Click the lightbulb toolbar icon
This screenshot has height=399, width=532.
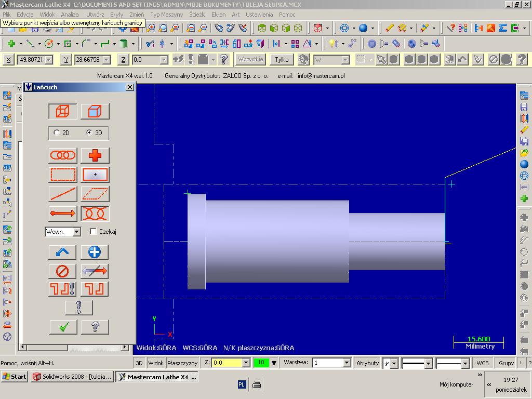[x=333, y=44]
